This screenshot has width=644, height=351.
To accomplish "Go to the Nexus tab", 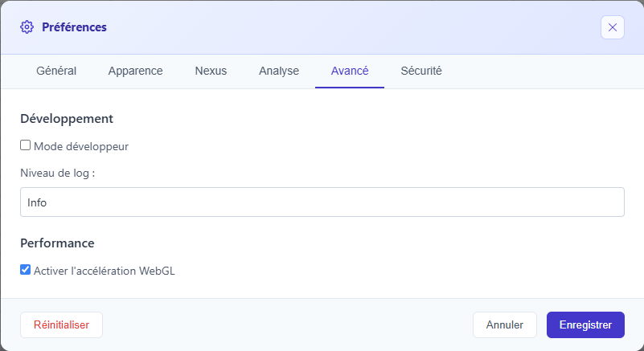I will (x=211, y=71).
